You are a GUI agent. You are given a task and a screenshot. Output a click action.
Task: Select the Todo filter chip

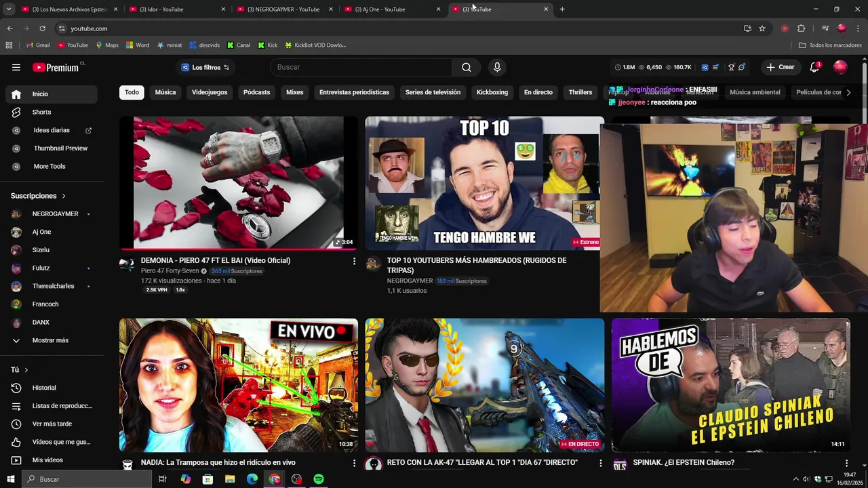tap(132, 92)
